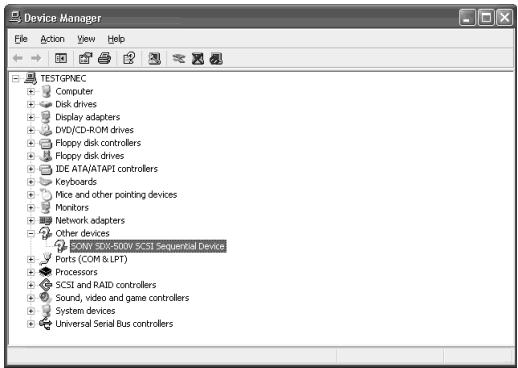Click the Network adapters category icon
518x368 pixels.
46,220
